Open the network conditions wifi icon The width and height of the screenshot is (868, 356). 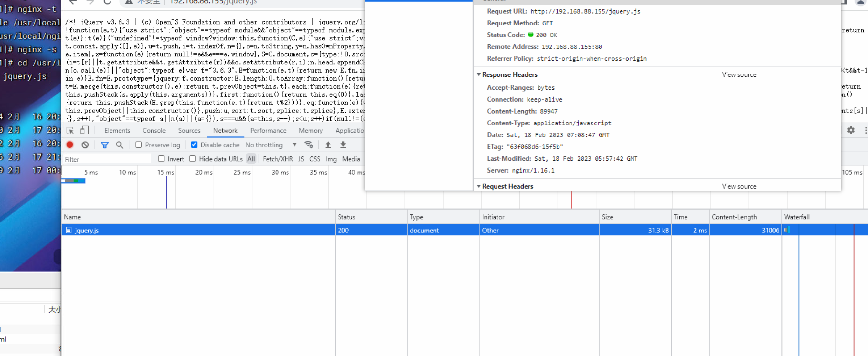(308, 145)
